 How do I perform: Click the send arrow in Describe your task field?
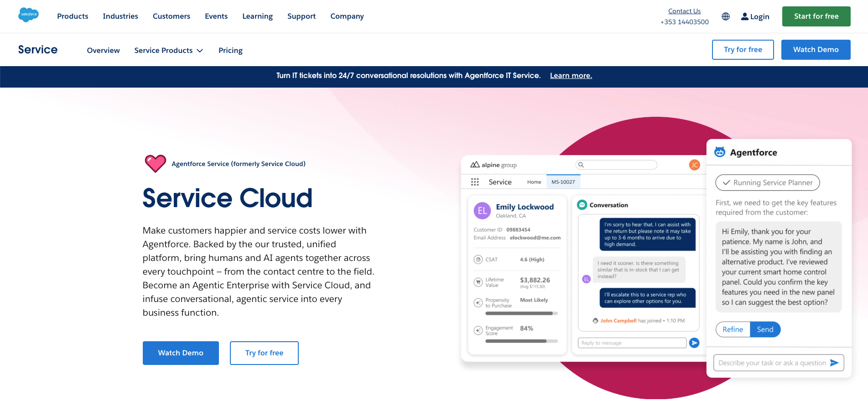834,363
